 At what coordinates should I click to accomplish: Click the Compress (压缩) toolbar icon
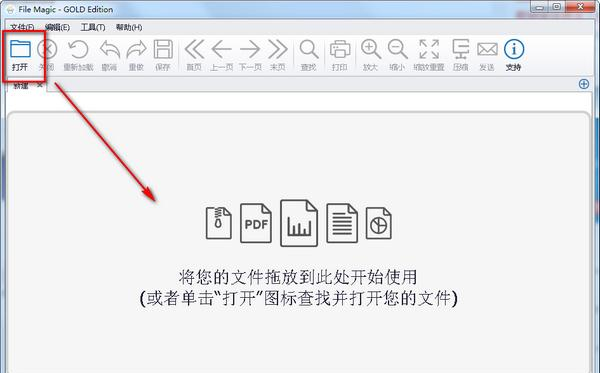[460, 49]
